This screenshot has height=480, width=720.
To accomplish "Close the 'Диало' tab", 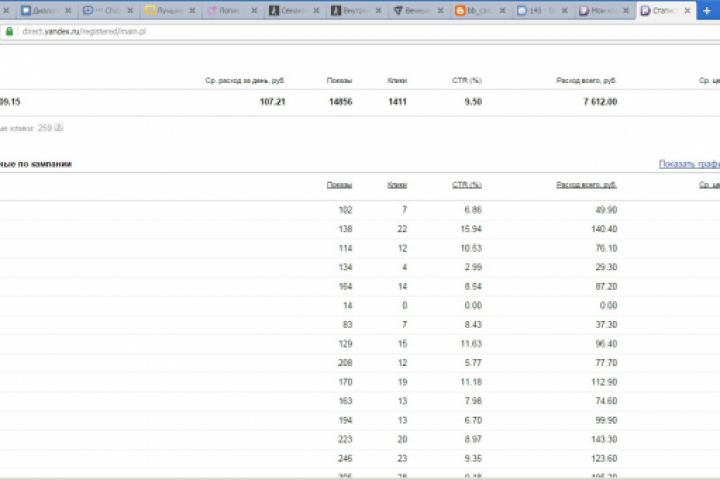I will 68,11.
